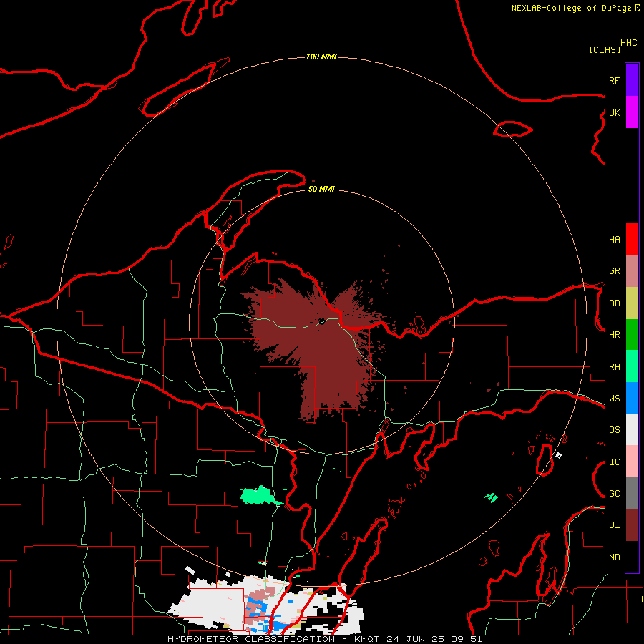This screenshot has width=644, height=644.
Task: Click the BD yellow legend swatch
Action: pos(632,303)
